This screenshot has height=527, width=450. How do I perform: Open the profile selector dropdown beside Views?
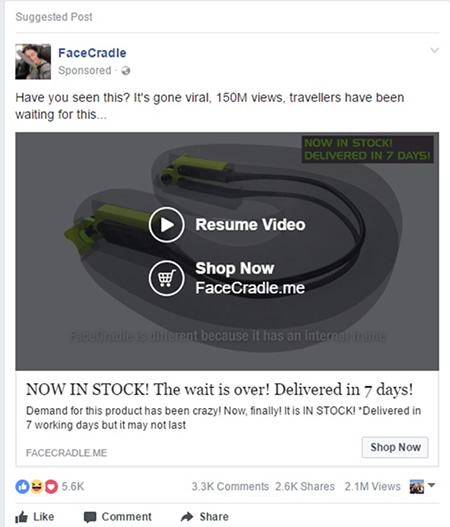[x=422, y=486]
